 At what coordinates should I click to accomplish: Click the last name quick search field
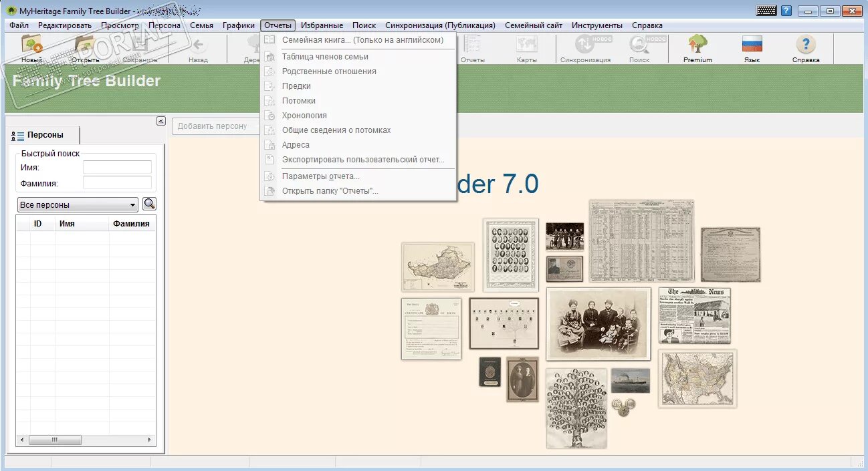click(117, 183)
